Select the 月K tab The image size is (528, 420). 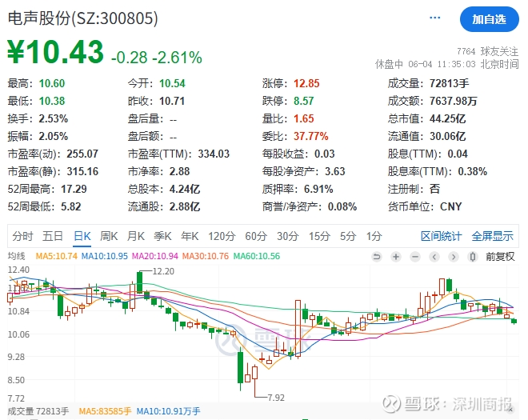136,236
